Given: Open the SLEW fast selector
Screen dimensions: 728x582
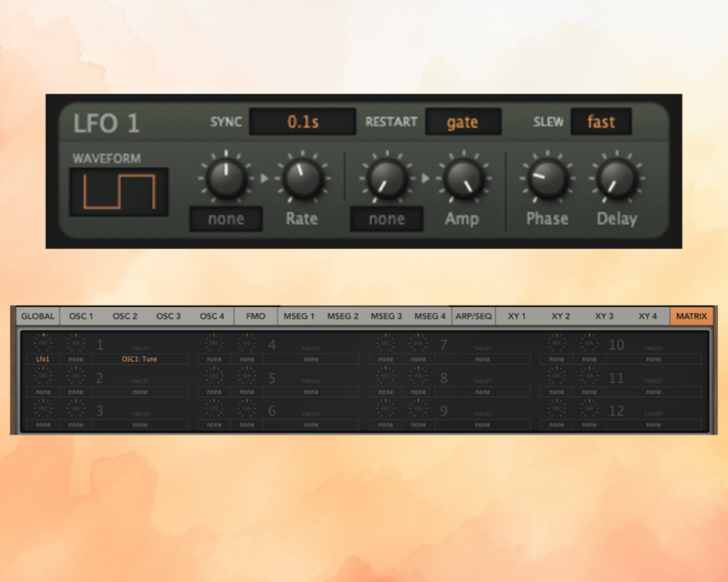Looking at the screenshot, I should tap(601, 122).
